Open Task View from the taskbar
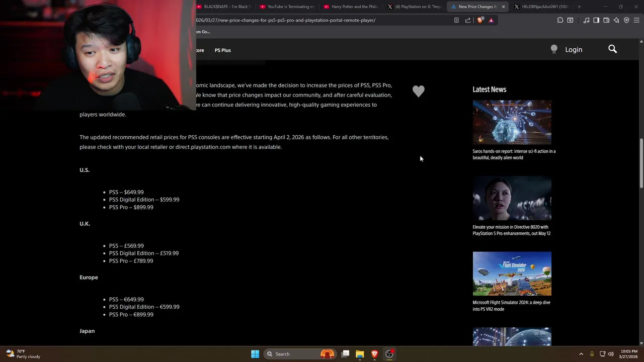The image size is (644, 362). pyautogui.click(x=346, y=354)
